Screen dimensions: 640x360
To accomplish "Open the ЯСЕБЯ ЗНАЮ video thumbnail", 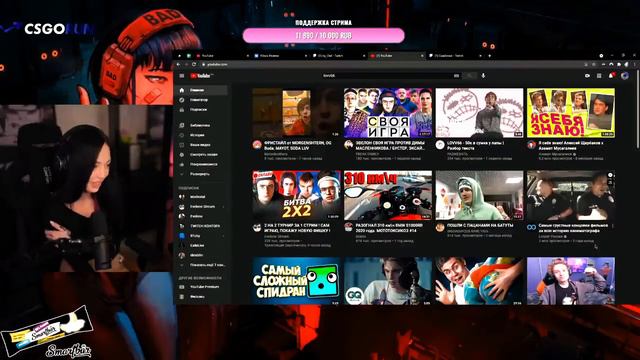I will [x=571, y=113].
